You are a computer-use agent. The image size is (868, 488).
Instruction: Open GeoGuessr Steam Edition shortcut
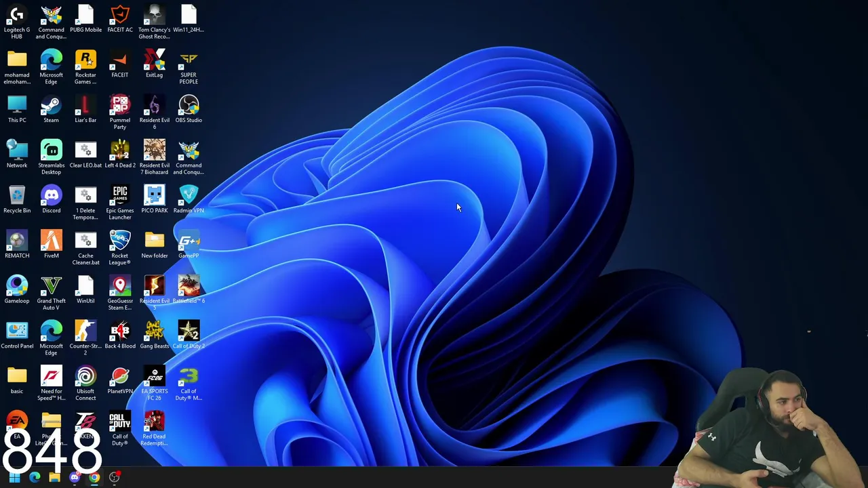(x=120, y=293)
